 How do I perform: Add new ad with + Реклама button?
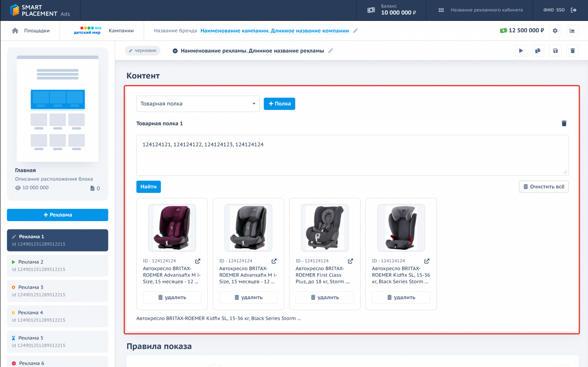pyautogui.click(x=57, y=215)
